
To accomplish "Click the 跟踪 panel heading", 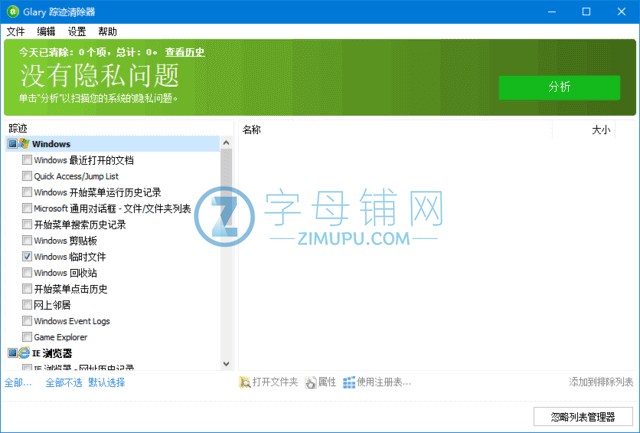I will click(x=18, y=129).
